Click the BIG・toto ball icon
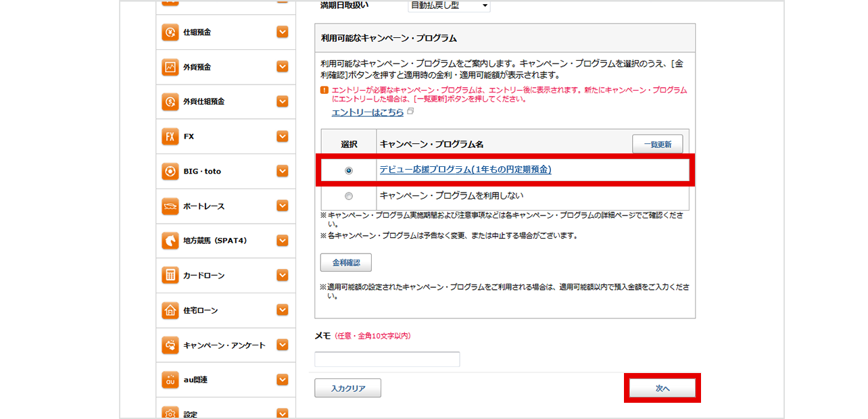Viewport: 868px width, 419px height. coord(170,172)
